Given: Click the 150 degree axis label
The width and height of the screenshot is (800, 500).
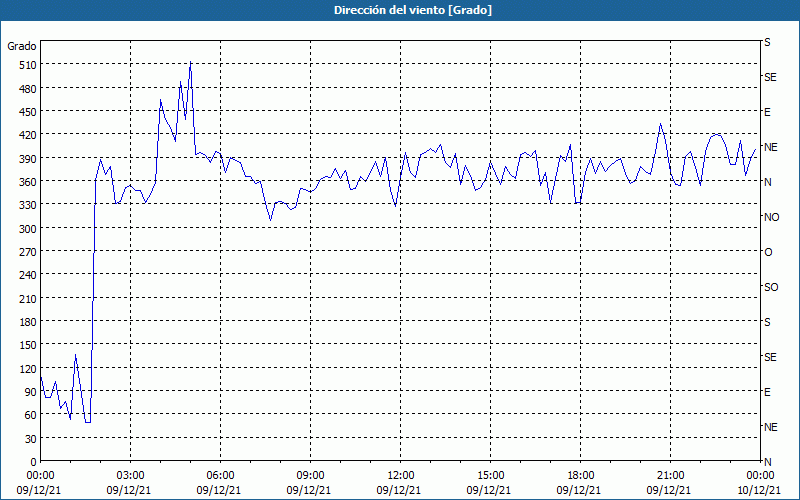Looking at the screenshot, I should point(28,345).
